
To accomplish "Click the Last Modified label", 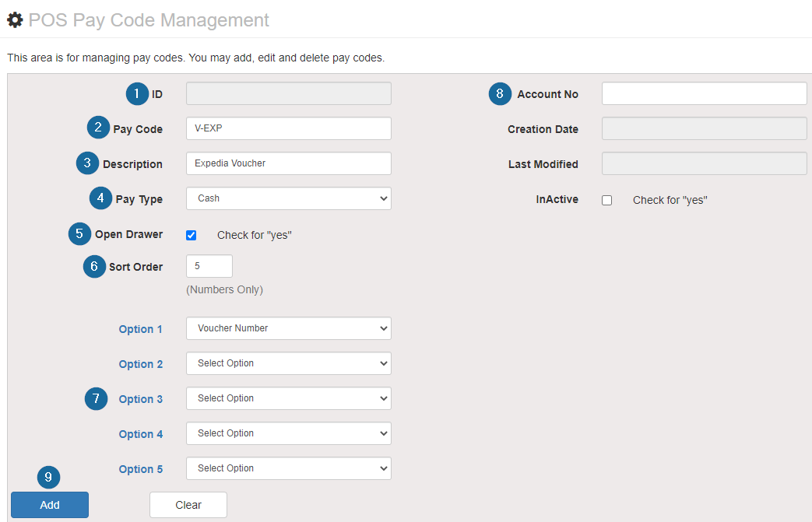I will (543, 164).
